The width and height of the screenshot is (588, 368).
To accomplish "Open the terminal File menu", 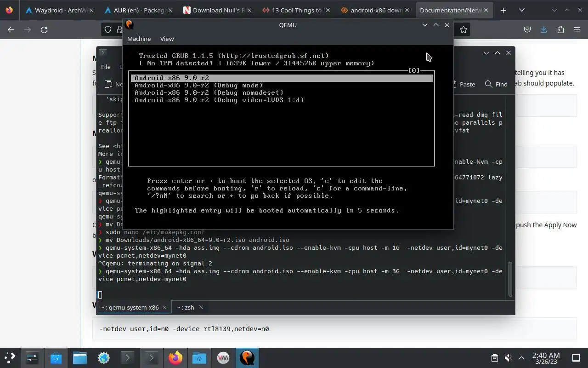I will click(x=106, y=67).
